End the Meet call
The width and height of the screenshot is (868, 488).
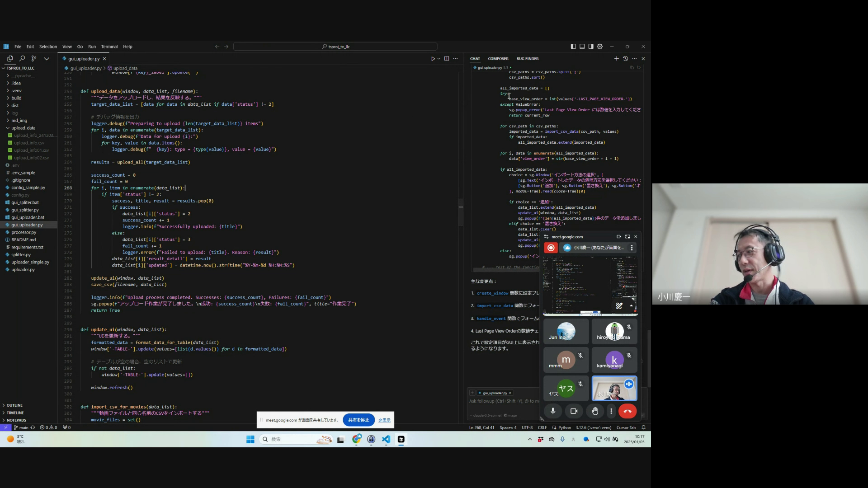point(627,411)
